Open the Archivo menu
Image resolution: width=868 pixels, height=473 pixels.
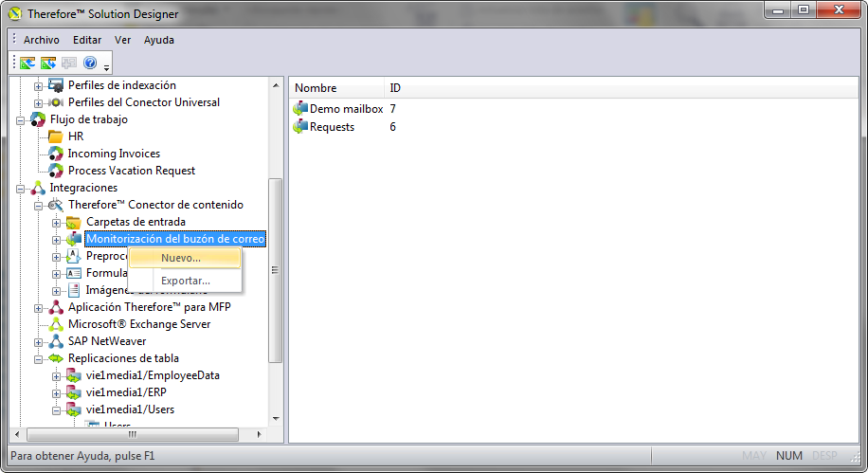[x=41, y=40]
